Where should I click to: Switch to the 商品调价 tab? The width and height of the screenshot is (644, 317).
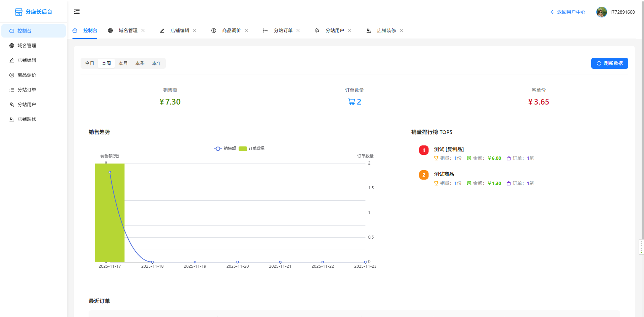click(231, 30)
